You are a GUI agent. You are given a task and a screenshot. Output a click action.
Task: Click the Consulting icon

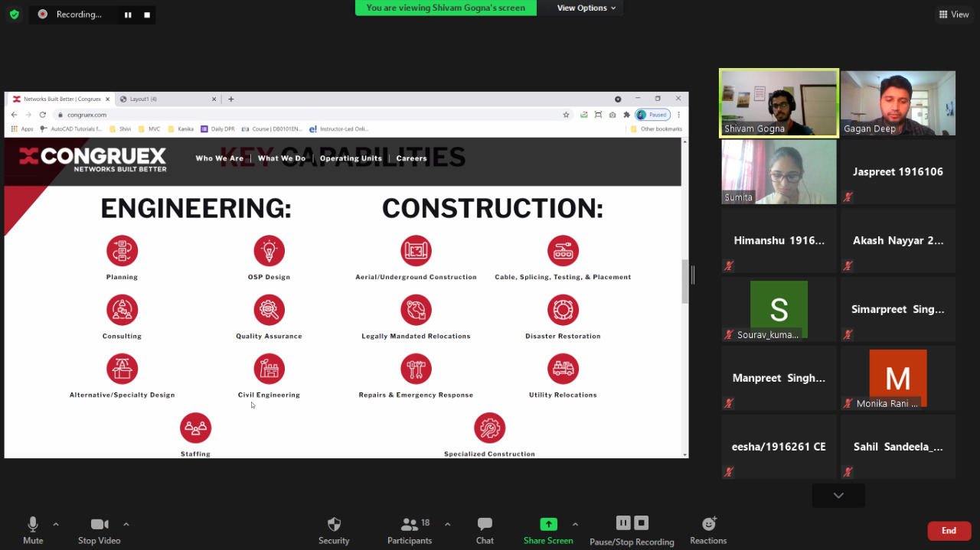click(122, 310)
